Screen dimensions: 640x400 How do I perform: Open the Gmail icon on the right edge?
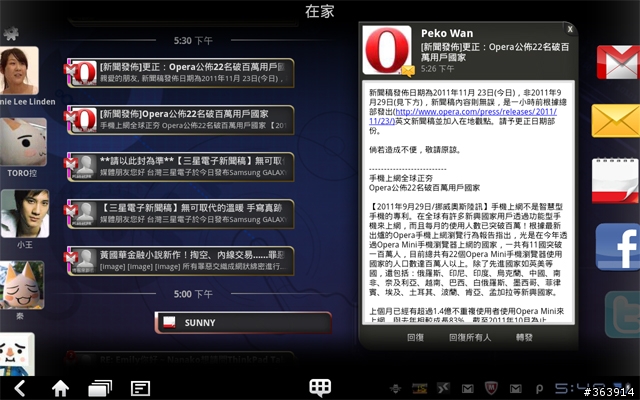[x=618, y=62]
